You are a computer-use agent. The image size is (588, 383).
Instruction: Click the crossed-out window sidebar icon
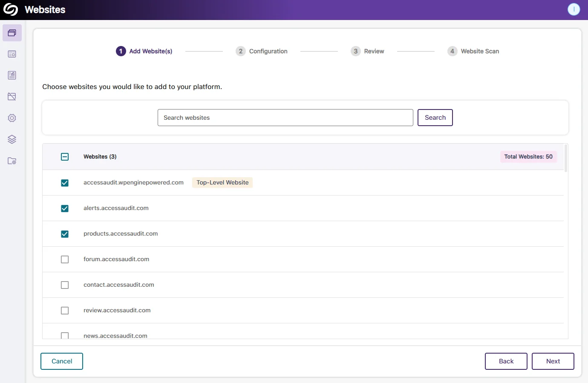tap(12, 97)
